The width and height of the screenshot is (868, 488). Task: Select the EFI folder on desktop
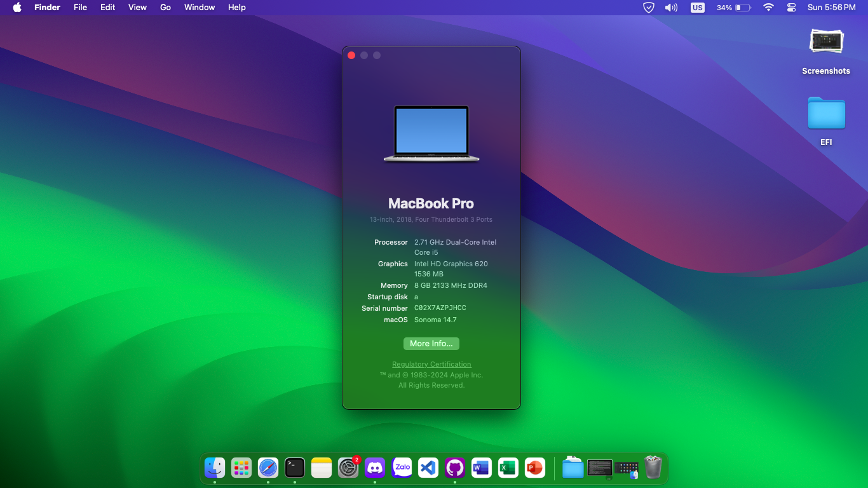826,121
